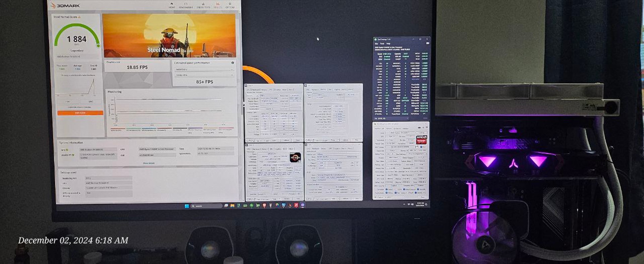Viewport: 644px width, 264px height.
Task: Toggle the CUDA checkbox in GPU-Z
Action: pyautogui.click(x=396, y=189)
